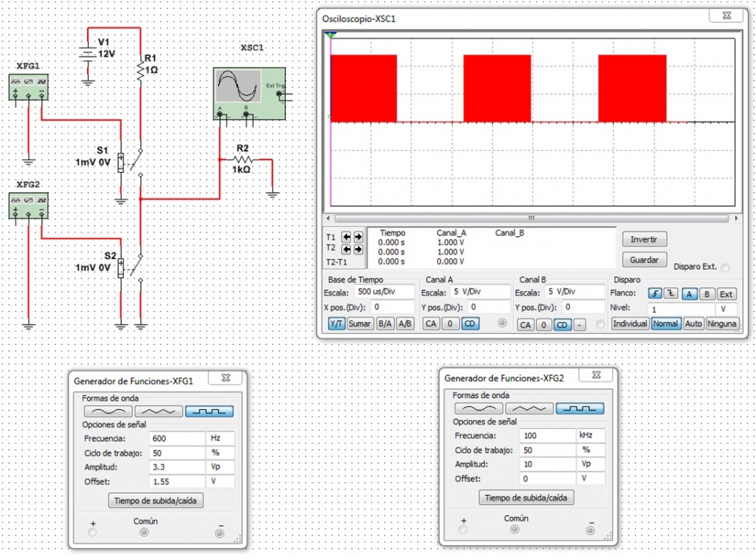The height and width of the screenshot is (559, 756).
Task: Move cursor T2 to the left
Action: [348, 250]
